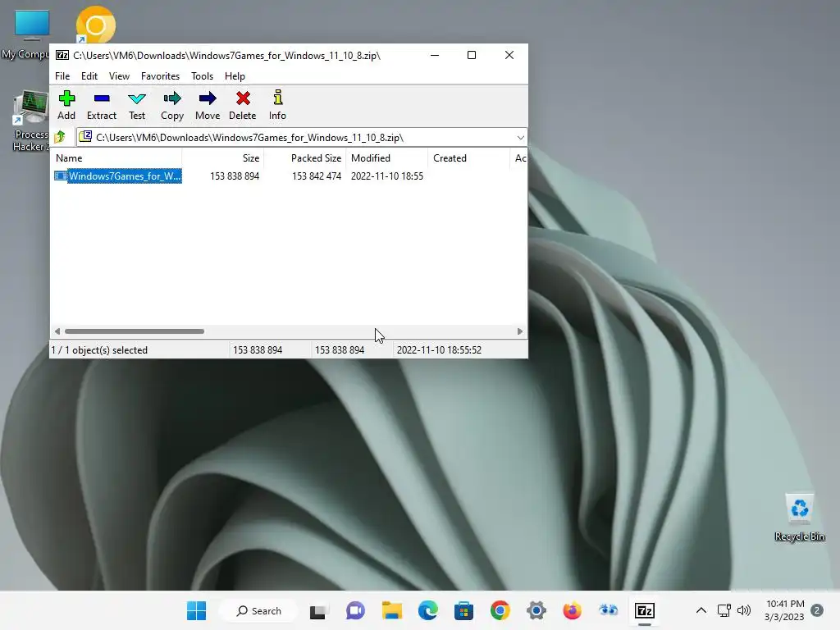Open the volume speaker tray icon

click(x=744, y=610)
